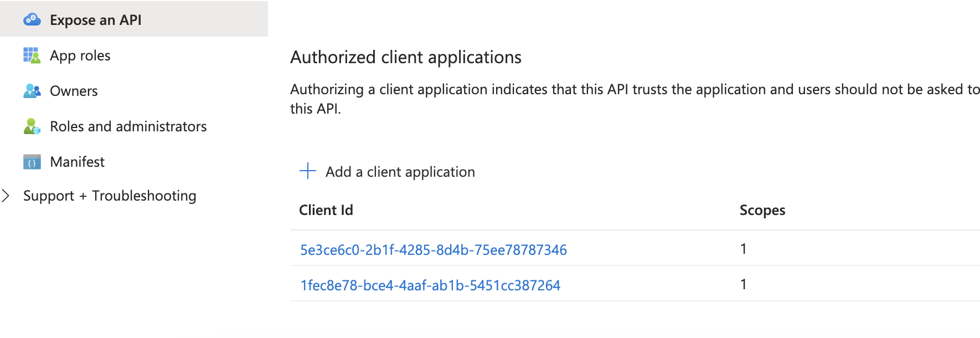Open the Manifest page
Viewport: 980px width, 338px height.
[x=134, y=162]
